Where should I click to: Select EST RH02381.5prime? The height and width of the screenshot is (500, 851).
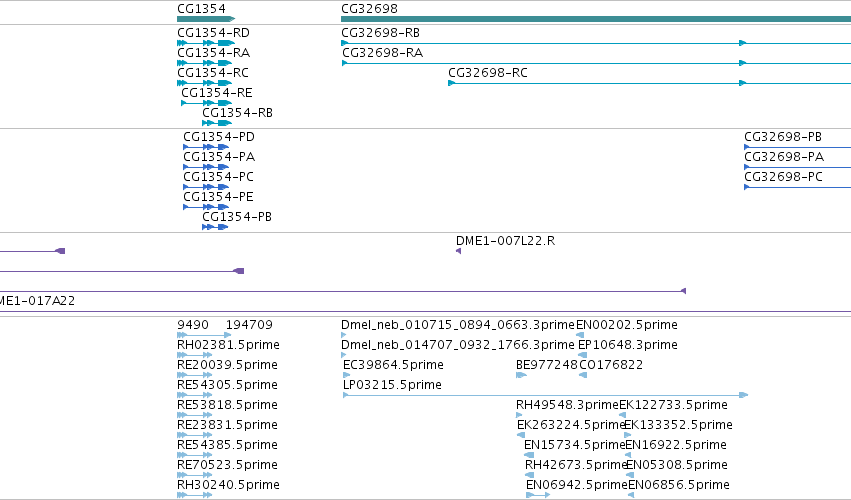[228, 345]
